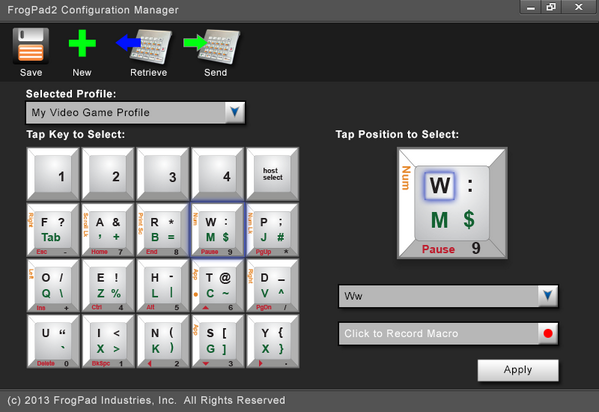Tap the W position on the enlarged key
Image resolution: width=599 pixels, height=412 pixels.
[x=439, y=186]
